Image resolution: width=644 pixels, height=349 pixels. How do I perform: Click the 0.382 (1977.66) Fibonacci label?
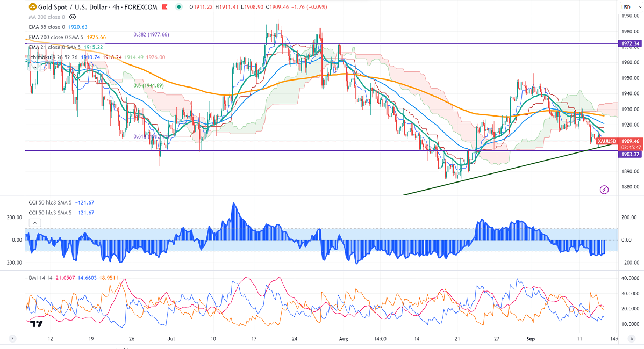pos(151,35)
